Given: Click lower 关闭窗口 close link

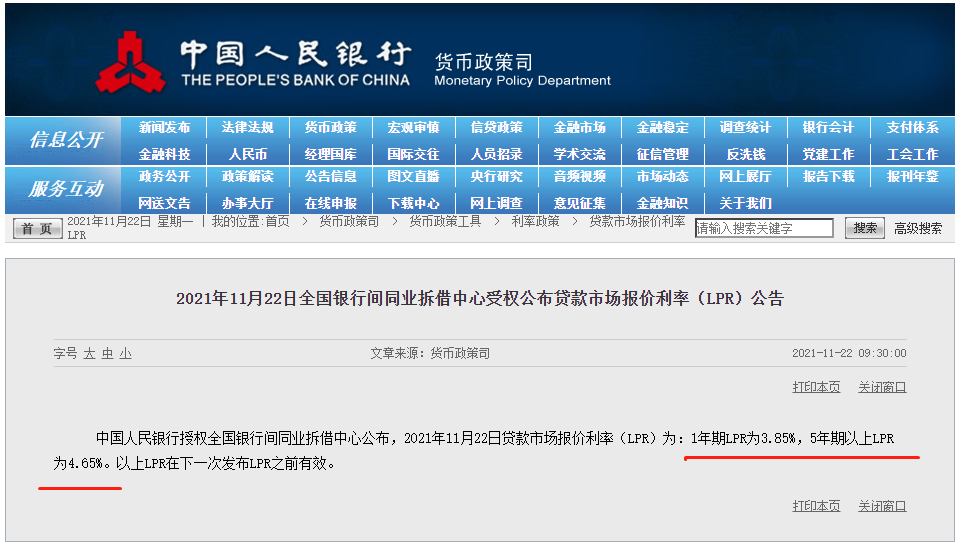Looking at the screenshot, I should (882, 506).
